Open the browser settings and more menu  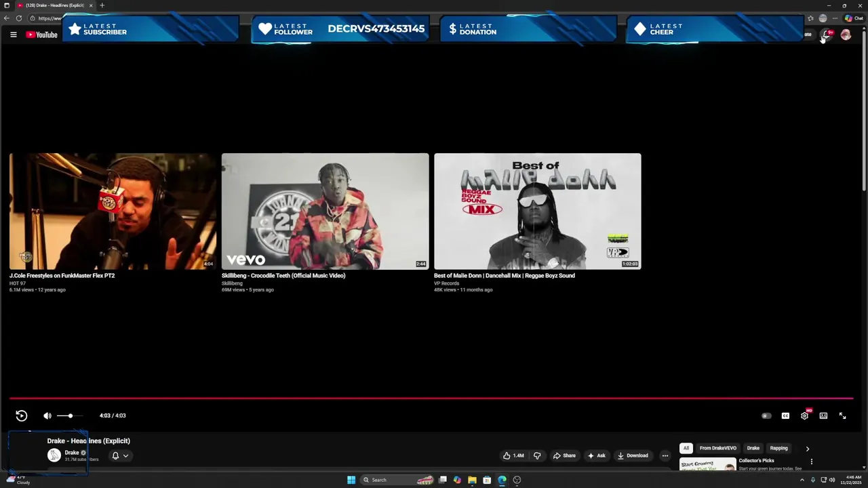click(x=835, y=18)
